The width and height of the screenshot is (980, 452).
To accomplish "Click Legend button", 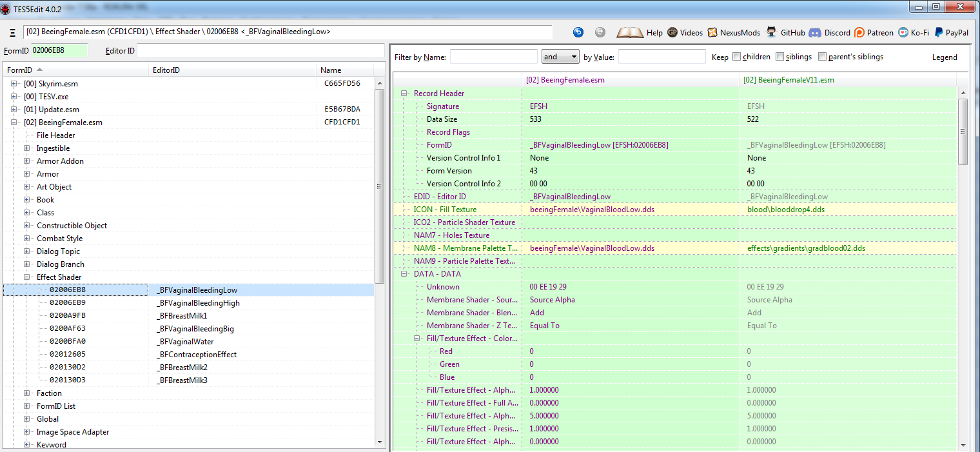I will pyautogui.click(x=945, y=57).
